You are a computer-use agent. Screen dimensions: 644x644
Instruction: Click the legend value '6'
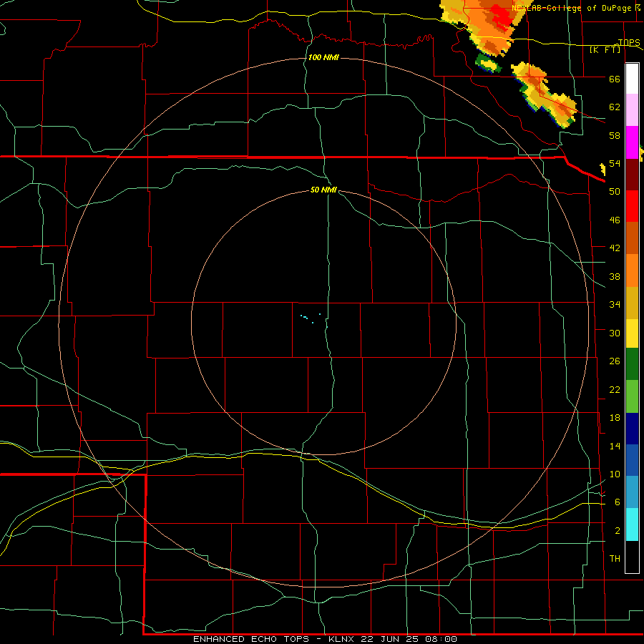(x=617, y=502)
